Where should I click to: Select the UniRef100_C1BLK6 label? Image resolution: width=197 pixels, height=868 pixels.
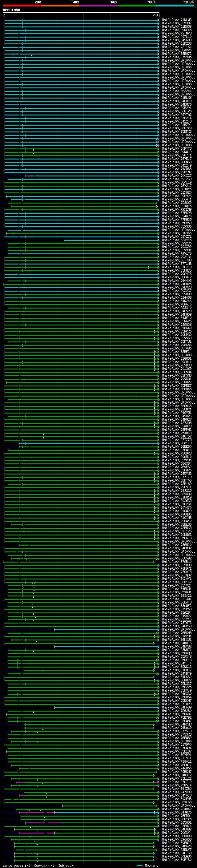[x=177, y=98]
